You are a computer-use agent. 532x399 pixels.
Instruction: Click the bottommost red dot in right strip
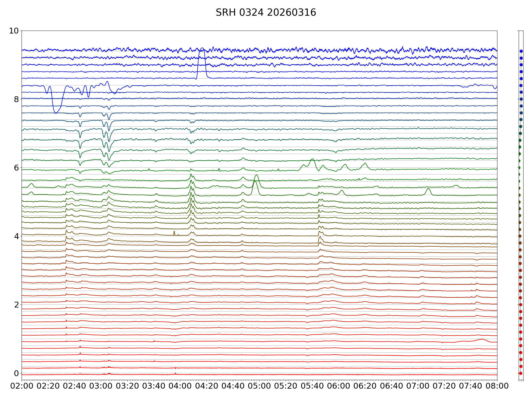point(521,373)
